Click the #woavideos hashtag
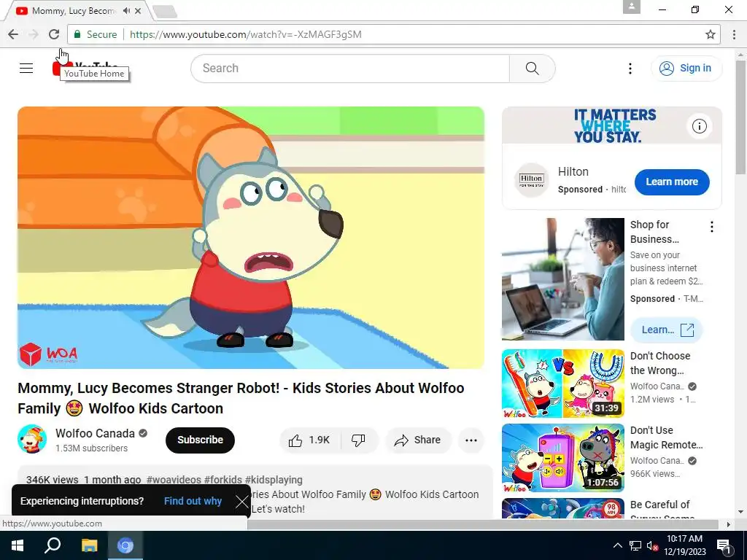 (174, 480)
